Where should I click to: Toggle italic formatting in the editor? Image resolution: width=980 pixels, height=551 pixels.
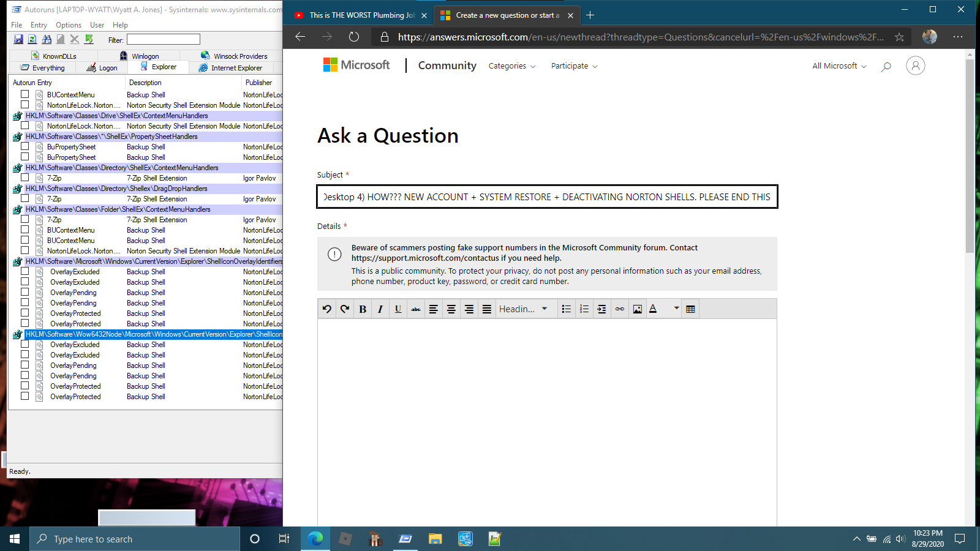(x=380, y=309)
